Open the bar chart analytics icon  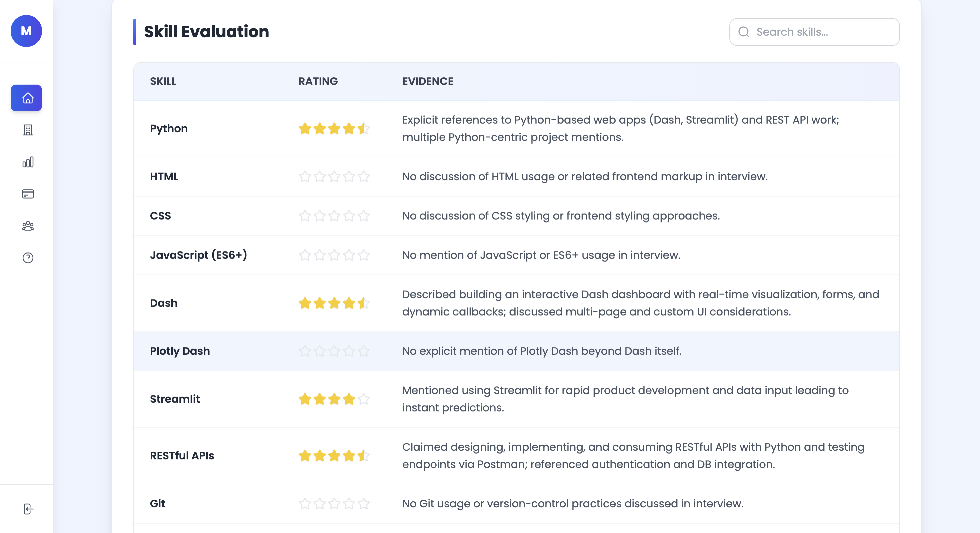point(28,162)
